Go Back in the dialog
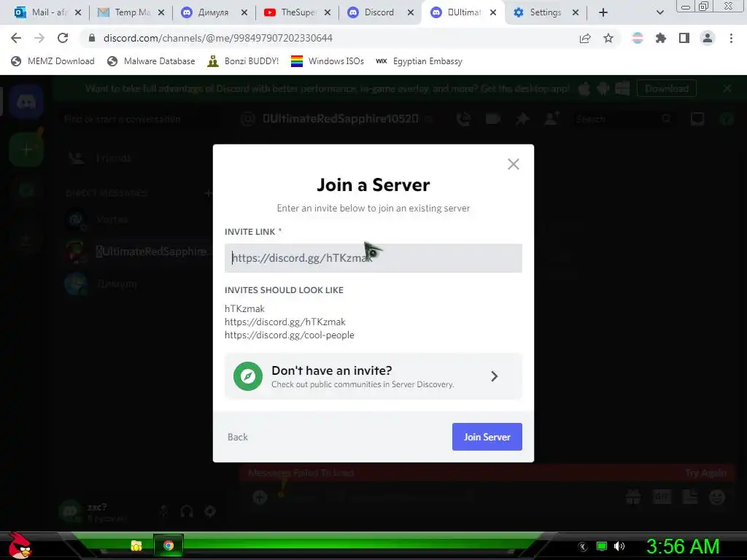Image resolution: width=747 pixels, height=560 pixels. [237, 437]
